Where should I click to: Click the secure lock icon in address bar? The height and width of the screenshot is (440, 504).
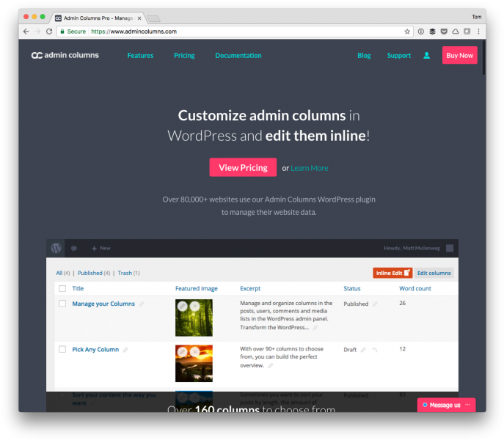(62, 32)
